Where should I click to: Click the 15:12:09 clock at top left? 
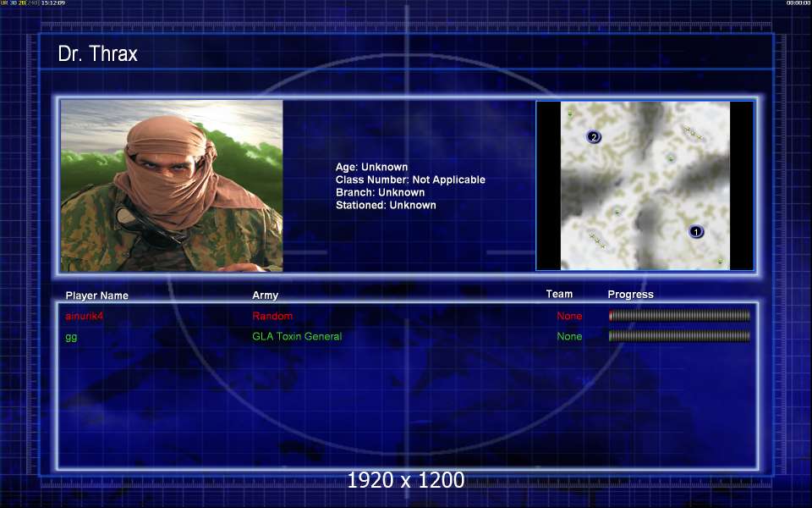coord(52,3)
